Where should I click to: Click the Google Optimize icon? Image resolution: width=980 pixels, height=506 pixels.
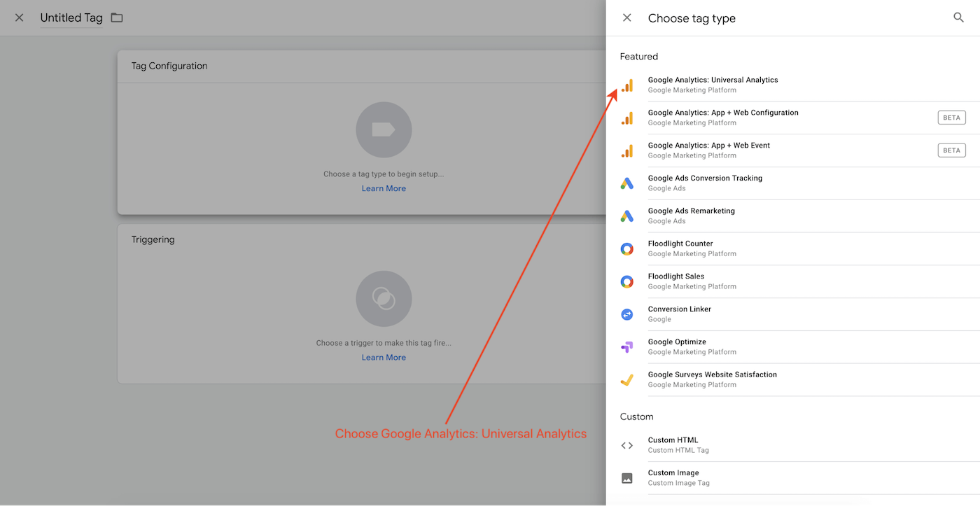click(x=627, y=347)
